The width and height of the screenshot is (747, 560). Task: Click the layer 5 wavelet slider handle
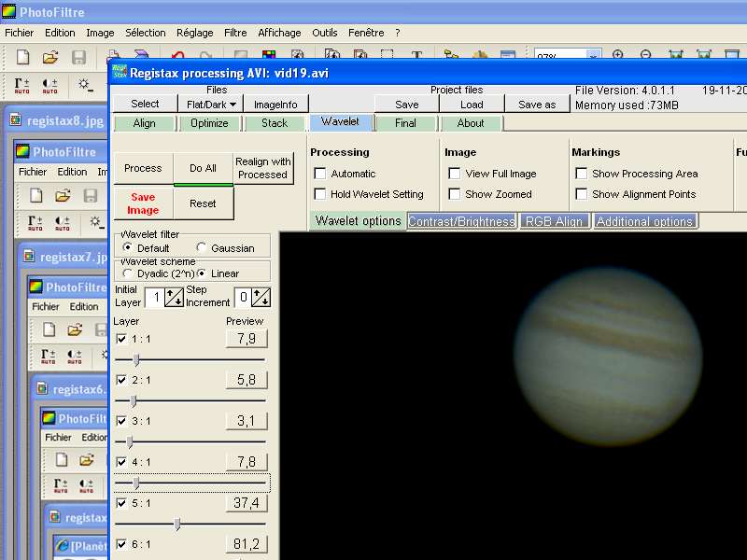click(x=177, y=525)
